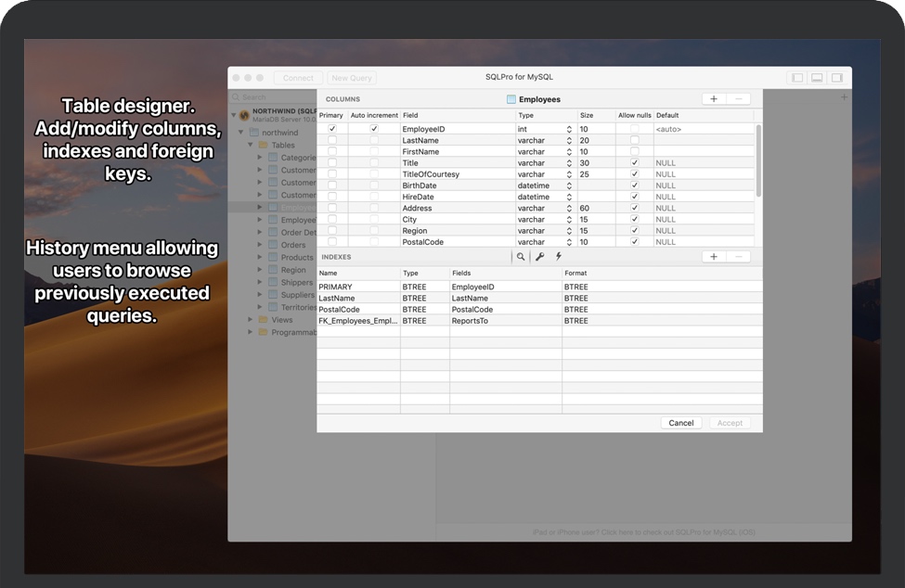Click the Employees table icon in the header

[x=511, y=98]
